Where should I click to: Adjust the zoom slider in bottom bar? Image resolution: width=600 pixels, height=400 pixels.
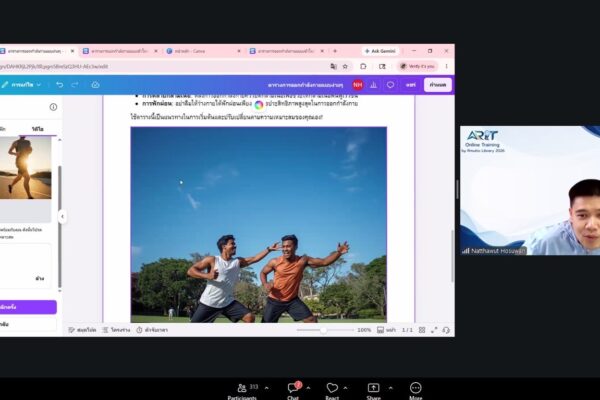tap(324, 330)
